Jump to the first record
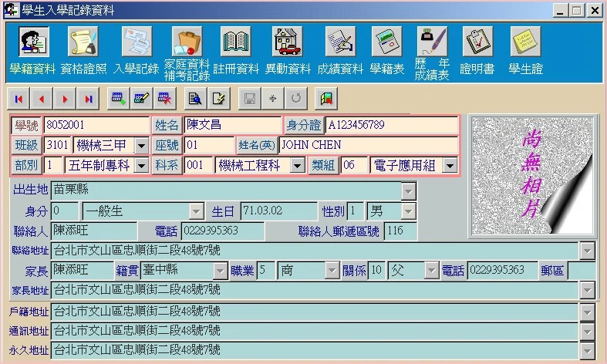This screenshot has width=607, height=364. [19, 99]
